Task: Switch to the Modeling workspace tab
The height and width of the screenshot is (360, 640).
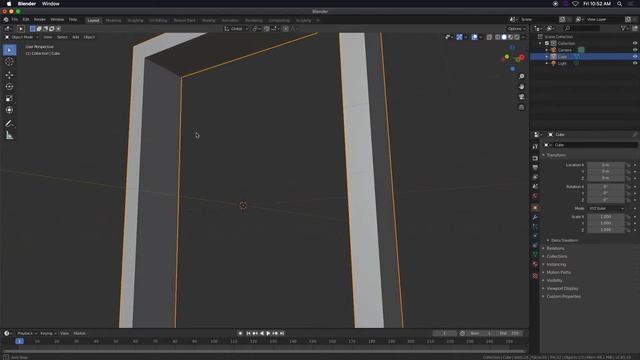Action: (x=113, y=20)
